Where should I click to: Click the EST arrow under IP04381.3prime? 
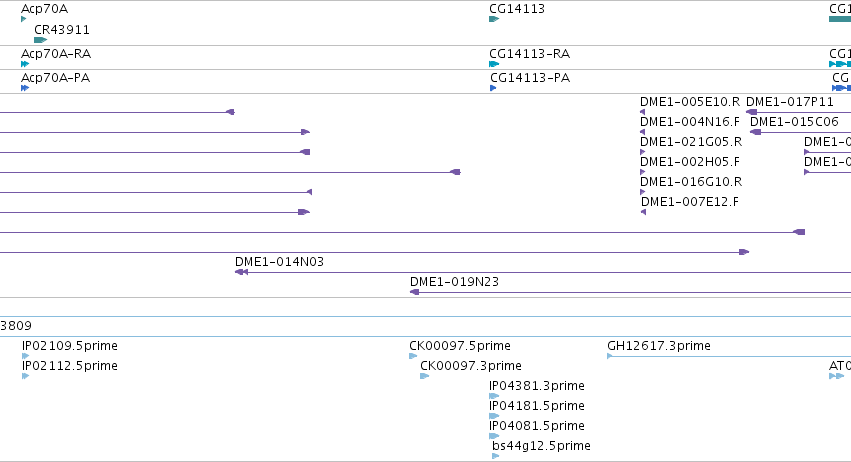(494, 396)
